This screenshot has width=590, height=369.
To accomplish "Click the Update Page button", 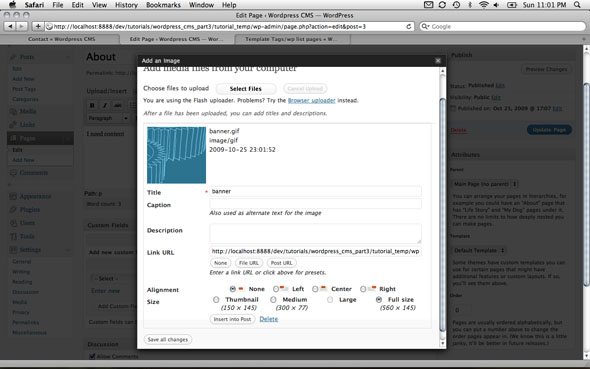I will click(549, 130).
